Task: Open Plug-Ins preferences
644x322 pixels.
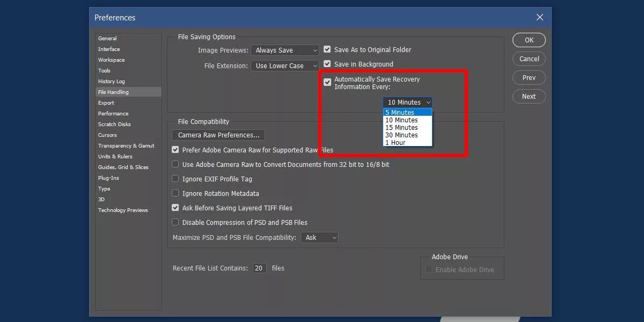Action: tap(128, 178)
